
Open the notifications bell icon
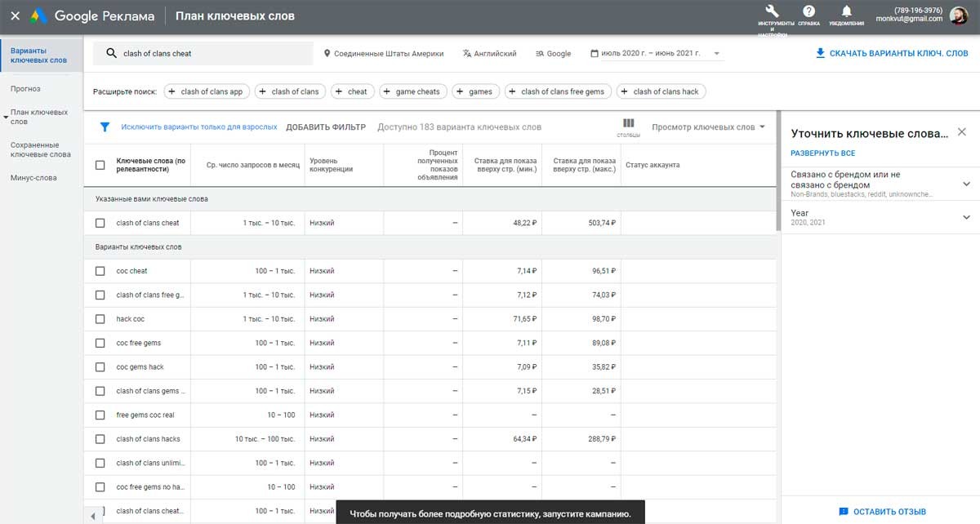pos(846,11)
